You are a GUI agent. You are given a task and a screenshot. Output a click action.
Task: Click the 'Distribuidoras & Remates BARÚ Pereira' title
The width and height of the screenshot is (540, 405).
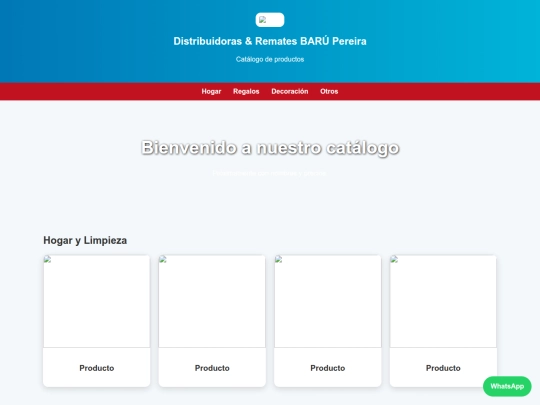[270, 41]
